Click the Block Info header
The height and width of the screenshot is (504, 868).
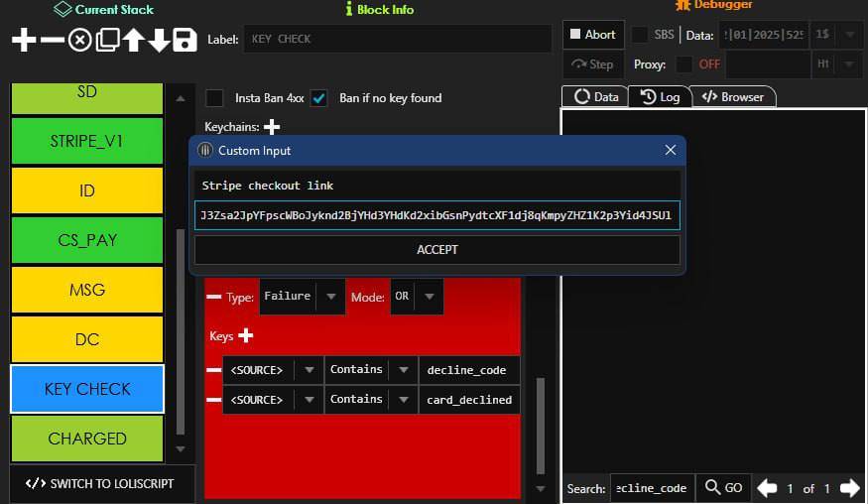(x=379, y=9)
